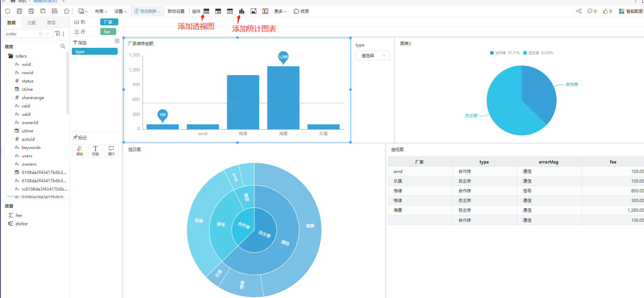Click the add image component icon
Image resolution: width=644 pixels, height=298 pixels.
coord(254,11)
